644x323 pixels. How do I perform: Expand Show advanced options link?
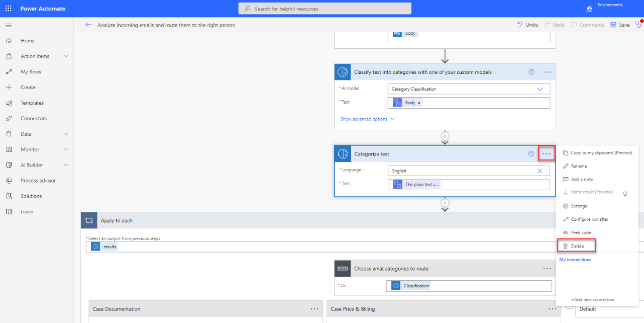pyautogui.click(x=364, y=119)
